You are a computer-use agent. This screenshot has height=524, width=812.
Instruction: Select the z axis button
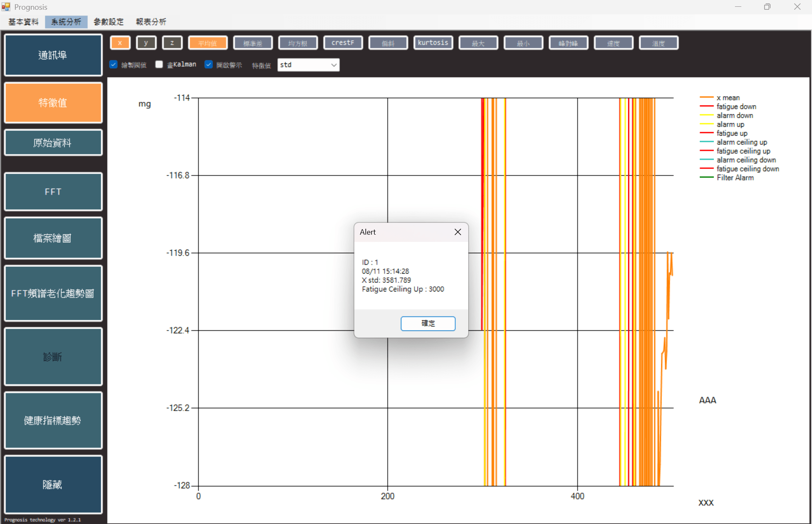tap(172, 43)
